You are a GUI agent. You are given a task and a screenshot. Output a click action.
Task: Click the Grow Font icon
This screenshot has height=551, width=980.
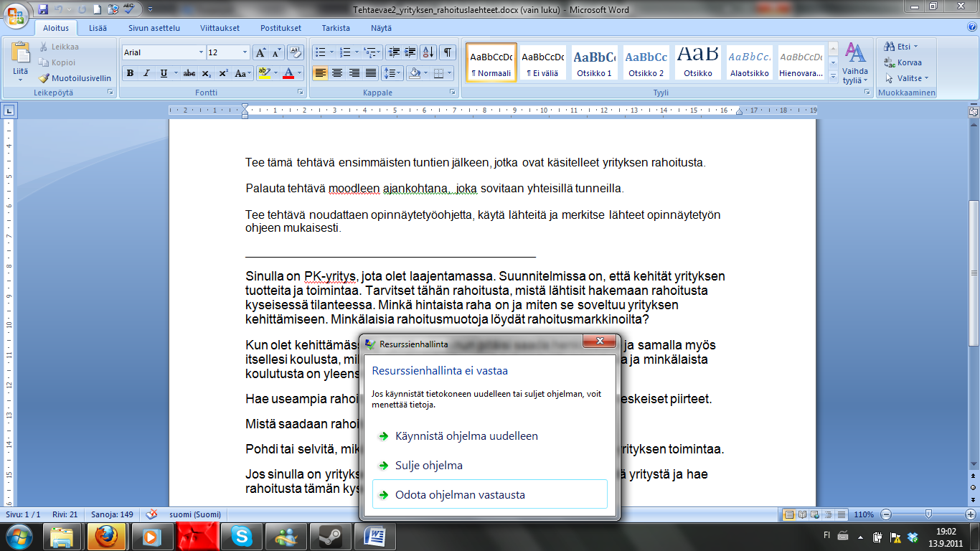[260, 52]
